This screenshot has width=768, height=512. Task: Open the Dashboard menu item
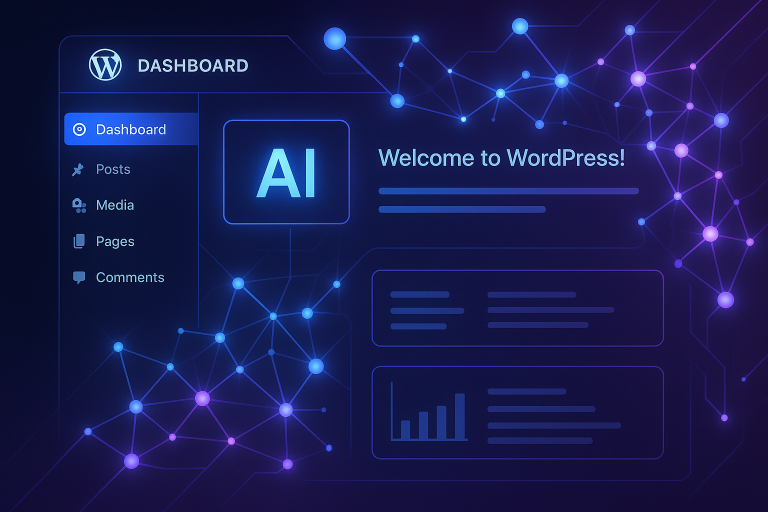(131, 129)
